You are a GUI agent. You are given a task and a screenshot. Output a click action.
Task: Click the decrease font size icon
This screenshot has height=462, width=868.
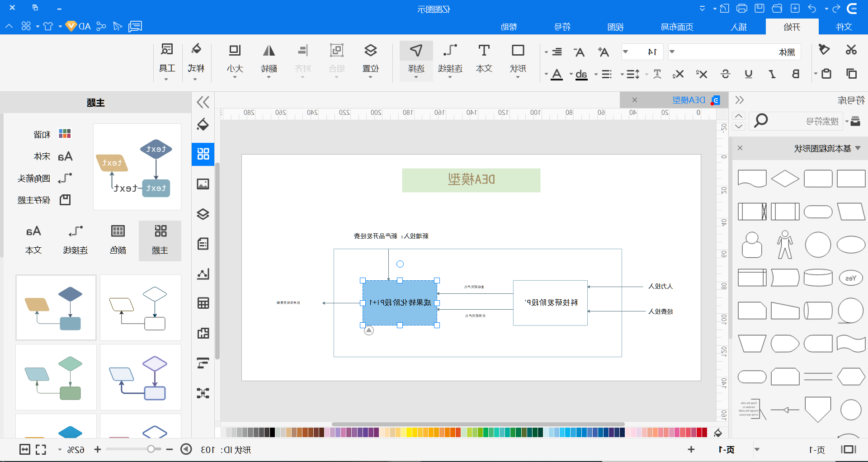(x=579, y=52)
